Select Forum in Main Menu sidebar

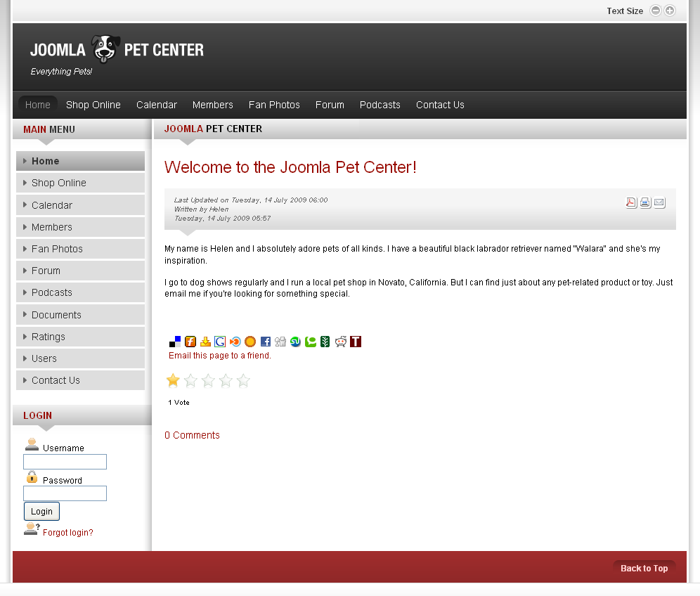click(x=80, y=271)
